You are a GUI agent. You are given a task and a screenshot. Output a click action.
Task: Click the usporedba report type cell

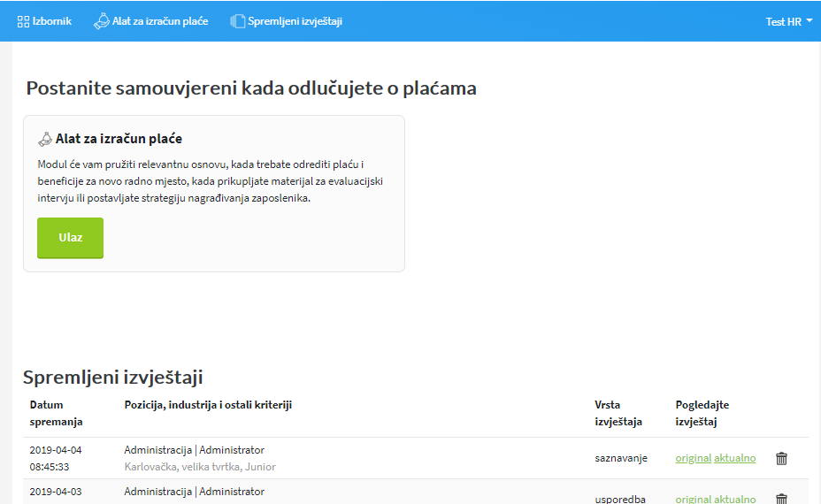(x=620, y=499)
